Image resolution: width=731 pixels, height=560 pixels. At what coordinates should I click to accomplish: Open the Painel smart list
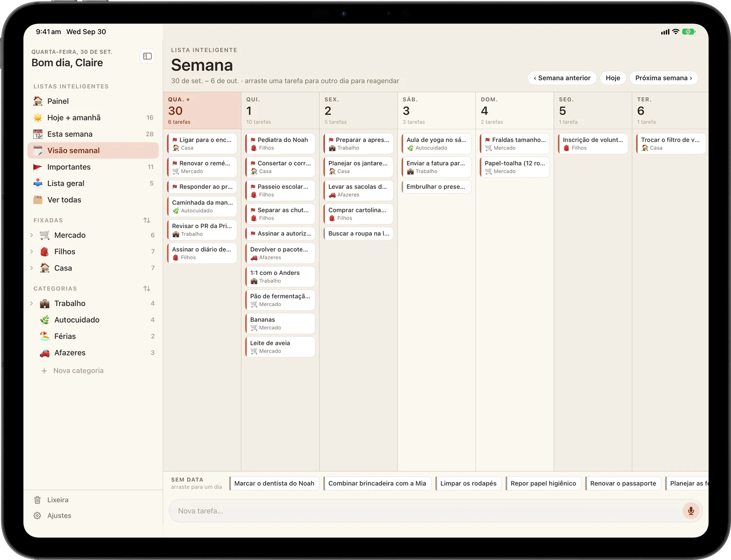click(93, 101)
